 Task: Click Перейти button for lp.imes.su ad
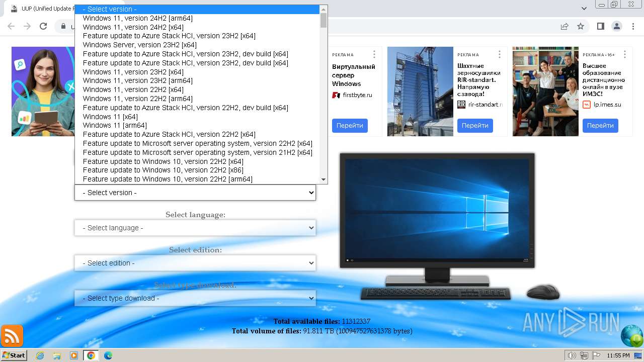click(x=600, y=126)
